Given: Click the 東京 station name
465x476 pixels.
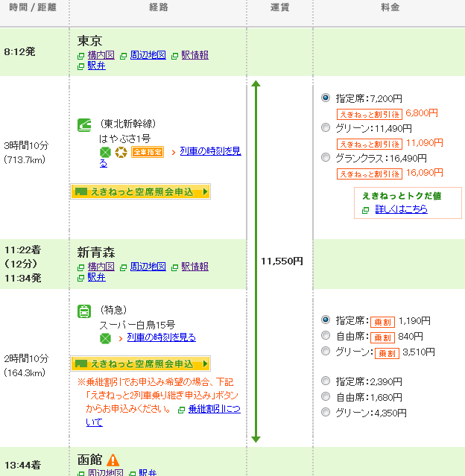Looking at the screenshot, I should 89,41.
